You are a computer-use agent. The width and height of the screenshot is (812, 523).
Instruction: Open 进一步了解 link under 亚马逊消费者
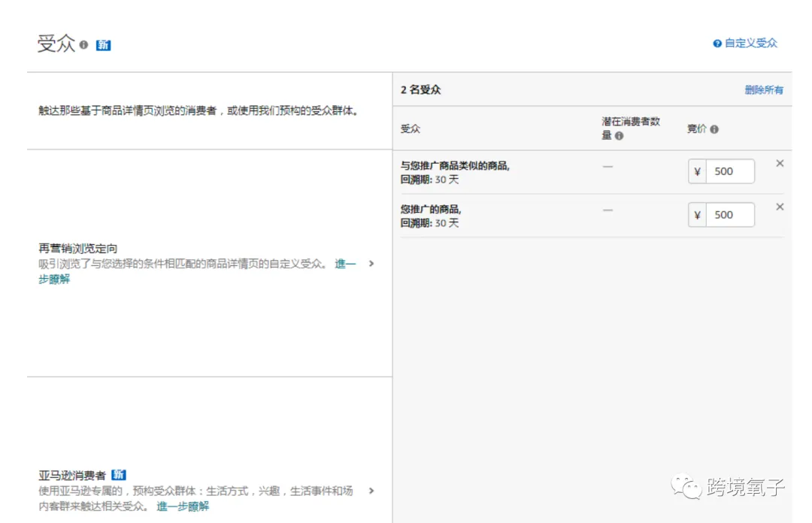[x=183, y=506]
